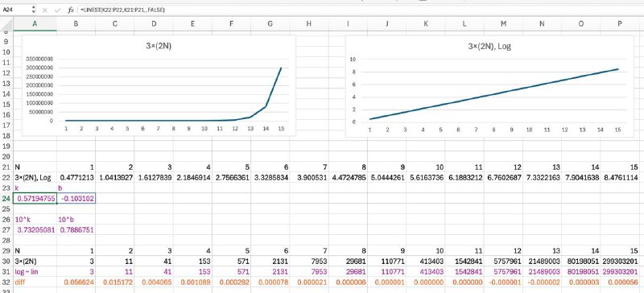Viewport: 644px width, 293px height.
Task: Select cell with value 0.4771213
Action: (76, 178)
